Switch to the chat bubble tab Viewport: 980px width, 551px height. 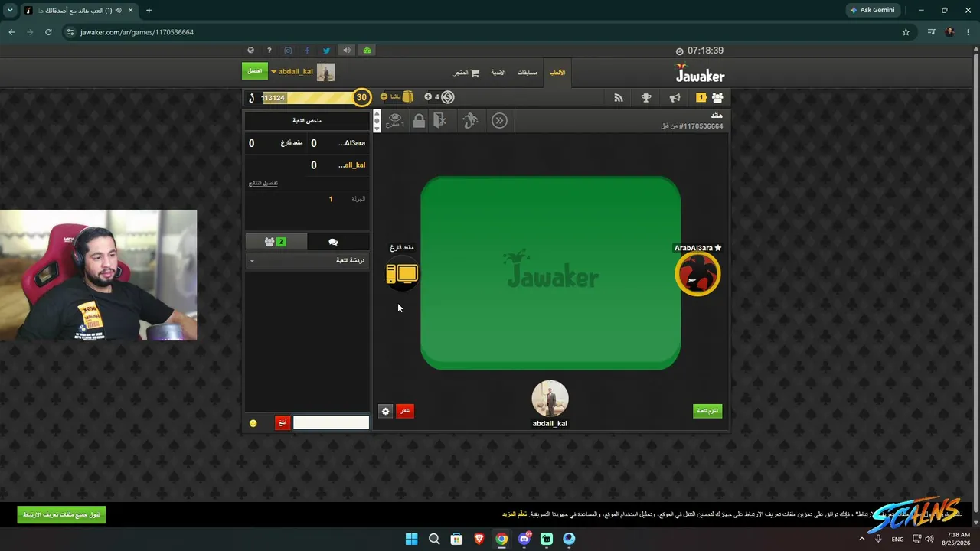pos(333,242)
